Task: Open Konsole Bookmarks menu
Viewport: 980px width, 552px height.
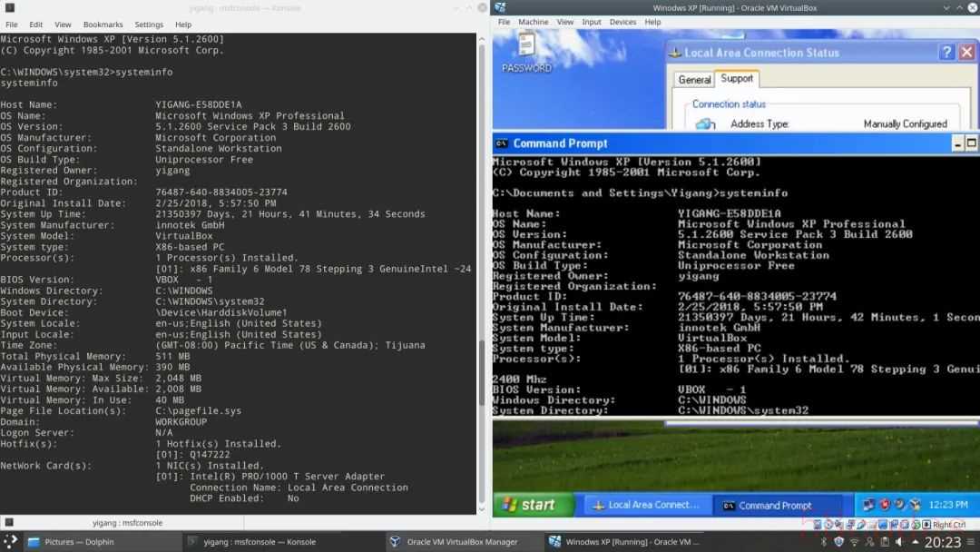Action: 103,25
